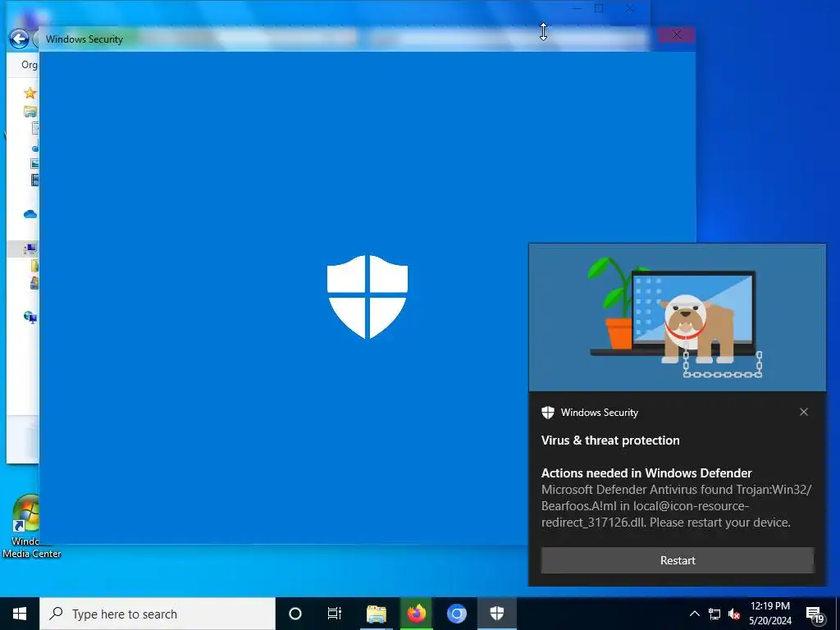Click the Windows Security shield logo in the splash screen

click(x=367, y=297)
